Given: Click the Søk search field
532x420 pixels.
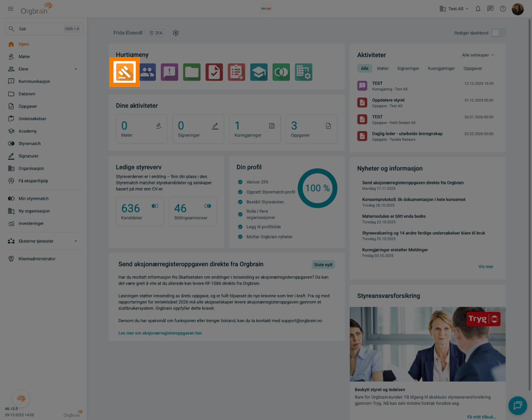Looking at the screenshot, I should [44, 29].
